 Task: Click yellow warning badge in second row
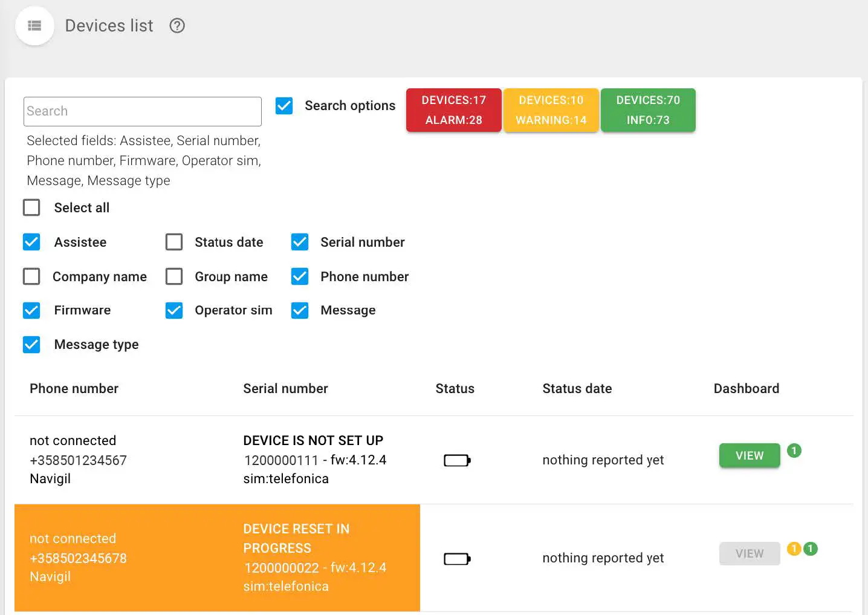click(794, 549)
